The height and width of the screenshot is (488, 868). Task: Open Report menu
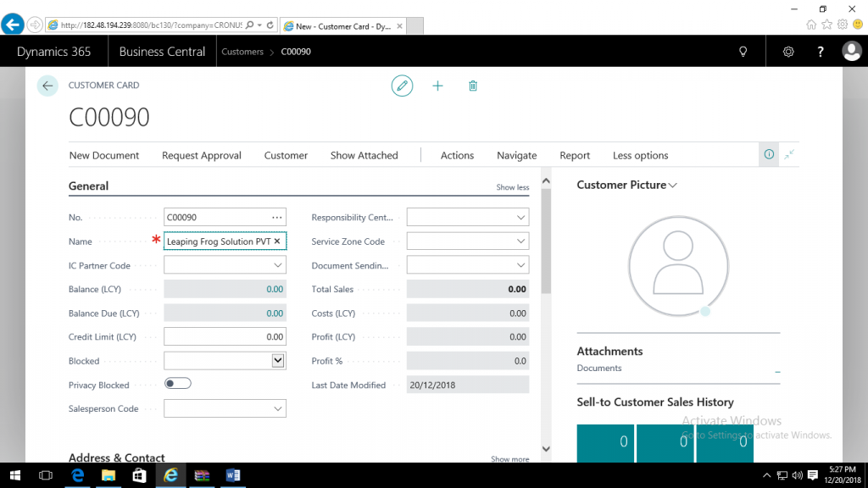pos(575,156)
